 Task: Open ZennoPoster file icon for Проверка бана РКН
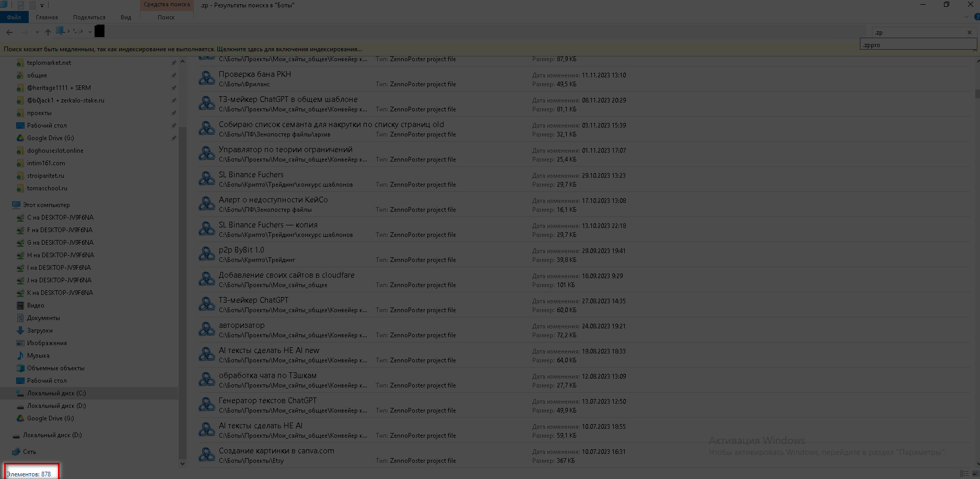(207, 78)
